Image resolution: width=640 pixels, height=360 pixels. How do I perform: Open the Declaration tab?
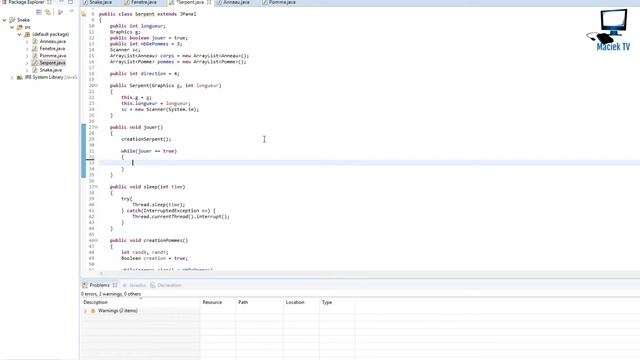[x=166, y=285]
